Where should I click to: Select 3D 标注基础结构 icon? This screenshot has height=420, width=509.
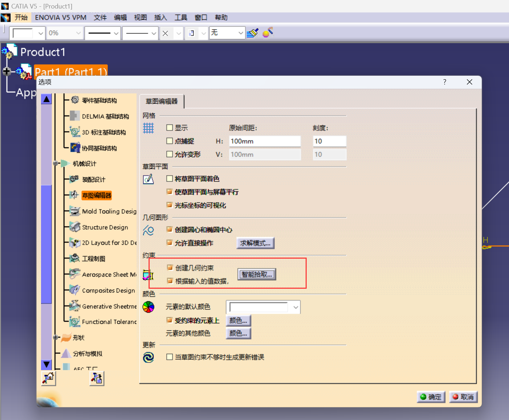click(x=75, y=132)
